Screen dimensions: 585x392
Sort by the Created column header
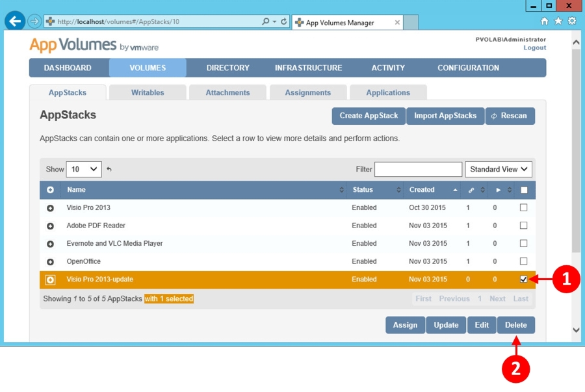coord(432,190)
